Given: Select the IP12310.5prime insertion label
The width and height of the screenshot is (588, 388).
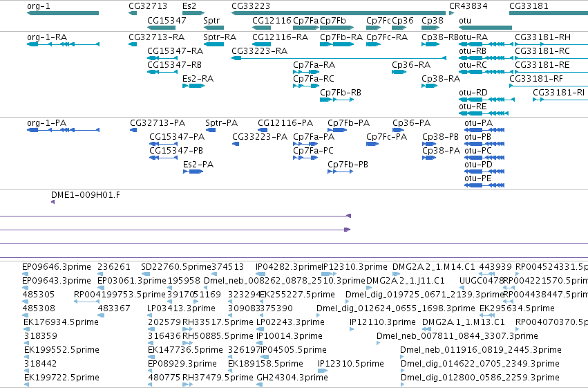Looking at the screenshot, I should tap(351, 364).
